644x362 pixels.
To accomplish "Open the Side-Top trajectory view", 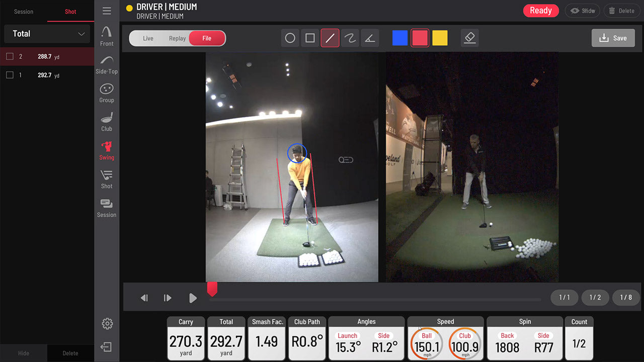I will click(x=107, y=64).
